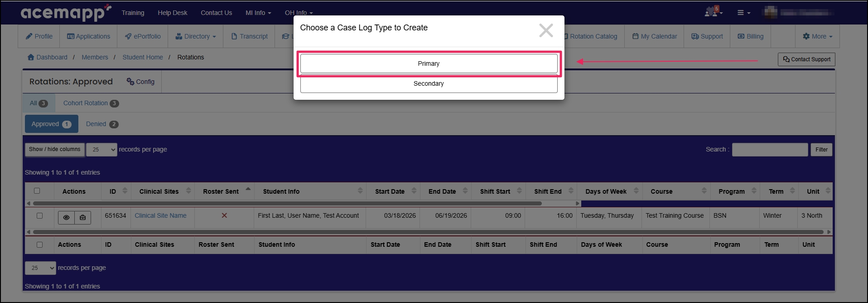
Task: Open My Calendar tab
Action: pyautogui.click(x=655, y=36)
